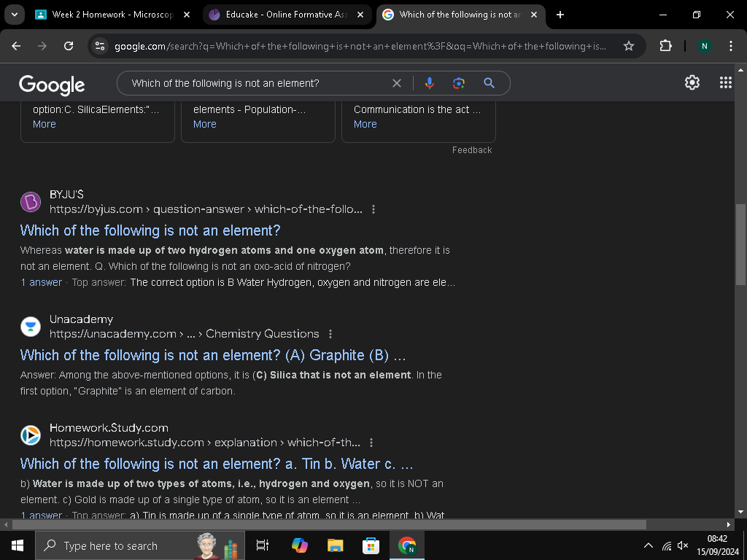Click Homework.Study.com site favicon

(x=31, y=435)
